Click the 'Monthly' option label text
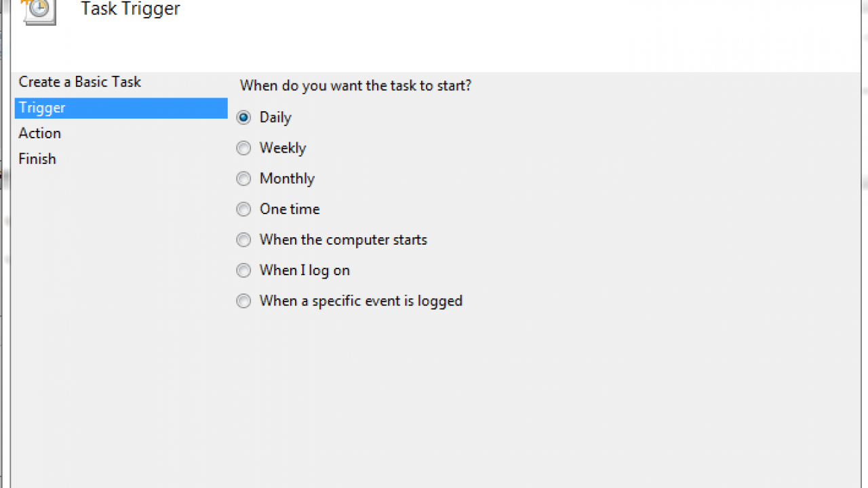 pos(287,179)
